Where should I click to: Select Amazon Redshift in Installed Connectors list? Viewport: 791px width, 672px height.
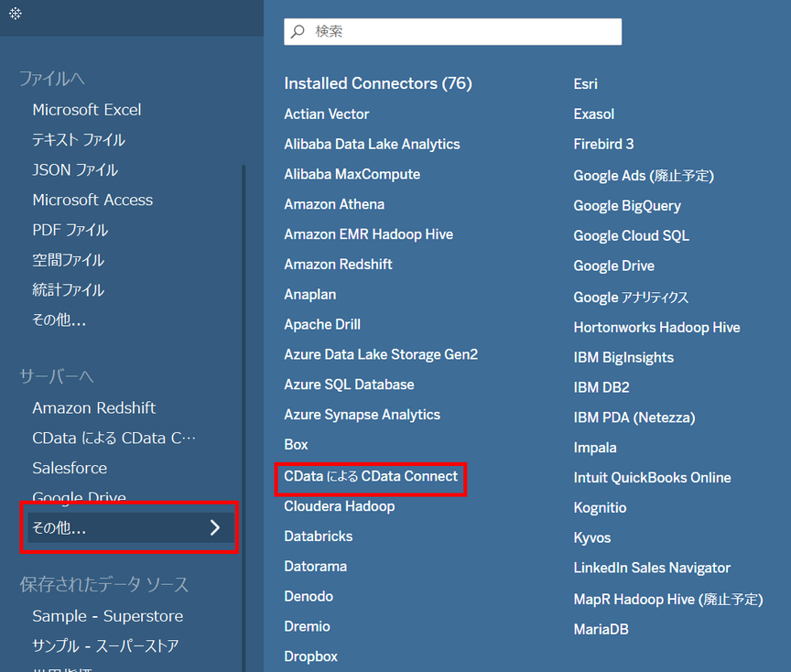(338, 265)
